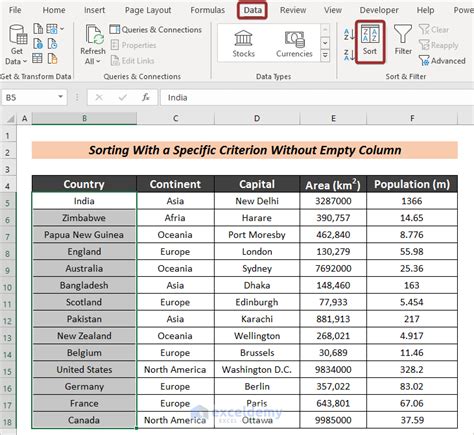Click the Sort A to Z icon

349,34
